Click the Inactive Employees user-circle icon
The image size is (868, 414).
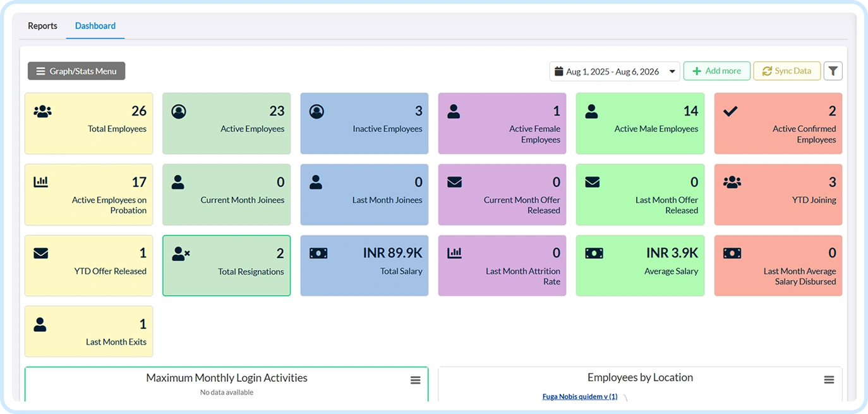[316, 112]
